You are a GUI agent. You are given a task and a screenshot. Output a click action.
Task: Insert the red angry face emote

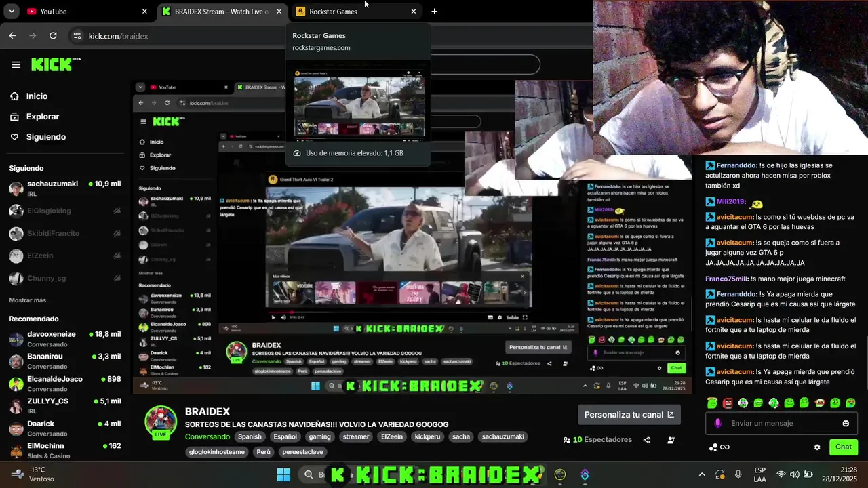pyautogui.click(x=728, y=403)
